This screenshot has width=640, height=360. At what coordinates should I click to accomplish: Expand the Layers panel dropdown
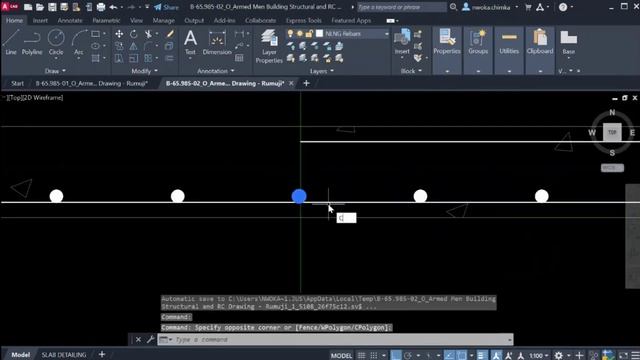[322, 71]
